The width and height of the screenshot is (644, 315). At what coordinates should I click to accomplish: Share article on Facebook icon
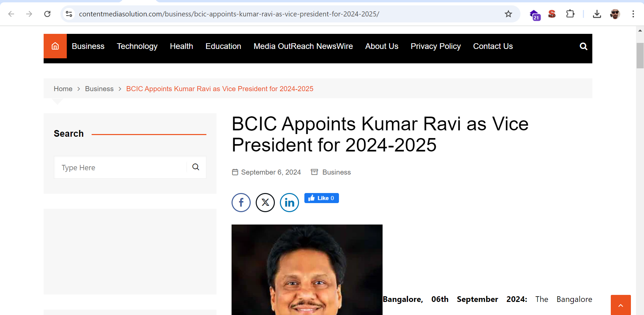pos(241,202)
